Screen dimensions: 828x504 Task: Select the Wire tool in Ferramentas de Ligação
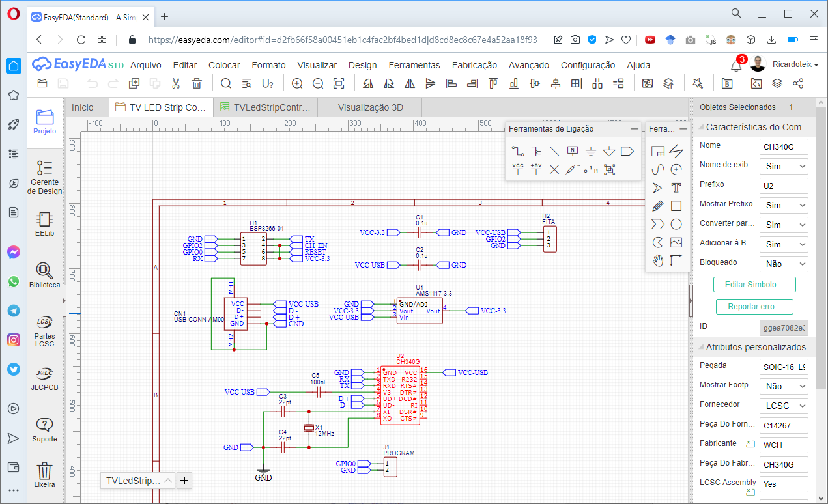pyautogui.click(x=518, y=152)
